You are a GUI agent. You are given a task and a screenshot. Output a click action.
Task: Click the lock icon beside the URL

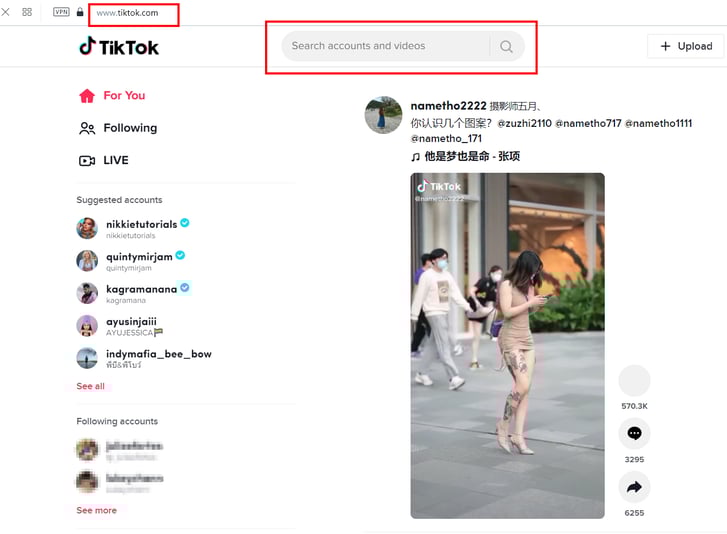[80, 13]
